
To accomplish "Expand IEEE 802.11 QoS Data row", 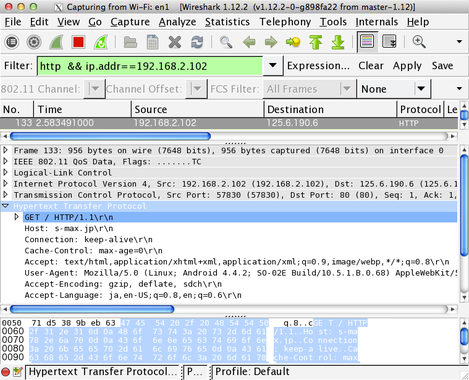I will tap(6, 162).
